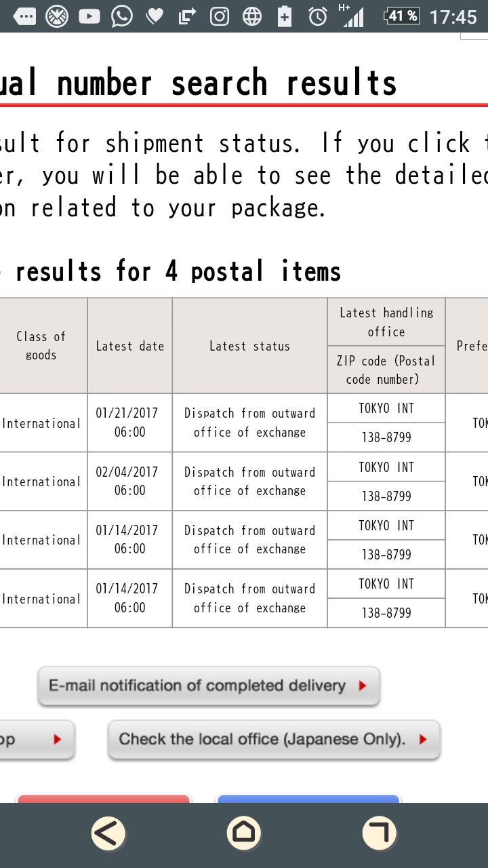Tap the globe icon in status bar
The height and width of the screenshot is (868, 488).
tap(252, 16)
